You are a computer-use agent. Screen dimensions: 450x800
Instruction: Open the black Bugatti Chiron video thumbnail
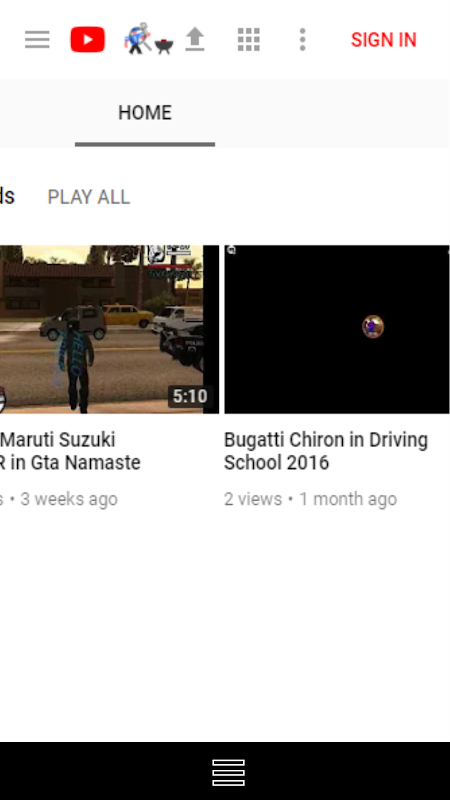337,329
